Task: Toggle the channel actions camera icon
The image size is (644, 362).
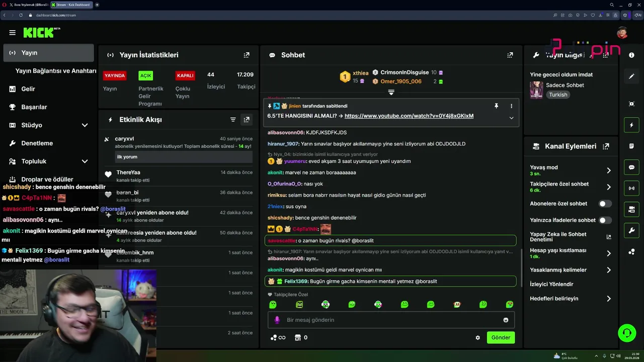Action: pyautogui.click(x=631, y=210)
